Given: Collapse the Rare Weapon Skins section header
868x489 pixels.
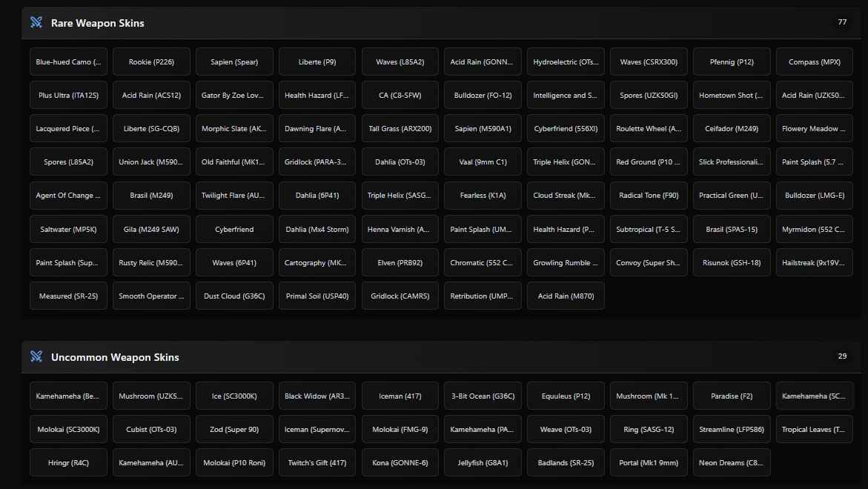Looking at the screenshot, I should 97,23.
